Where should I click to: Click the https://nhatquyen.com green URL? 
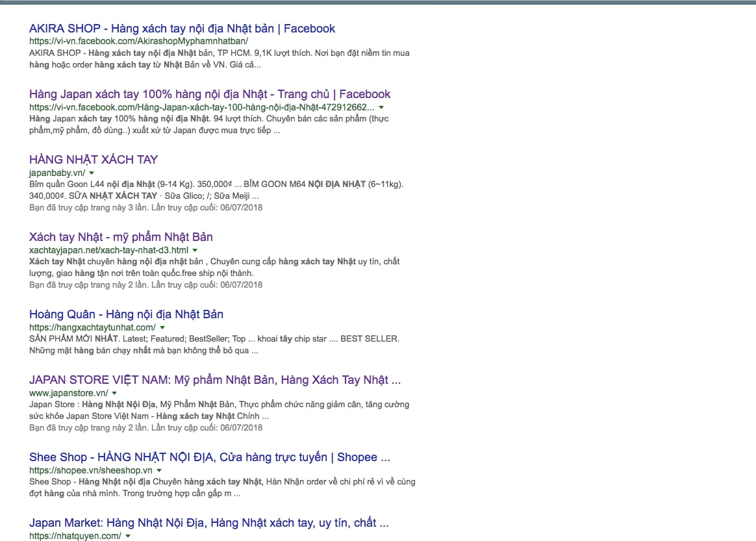pyautogui.click(x=75, y=536)
